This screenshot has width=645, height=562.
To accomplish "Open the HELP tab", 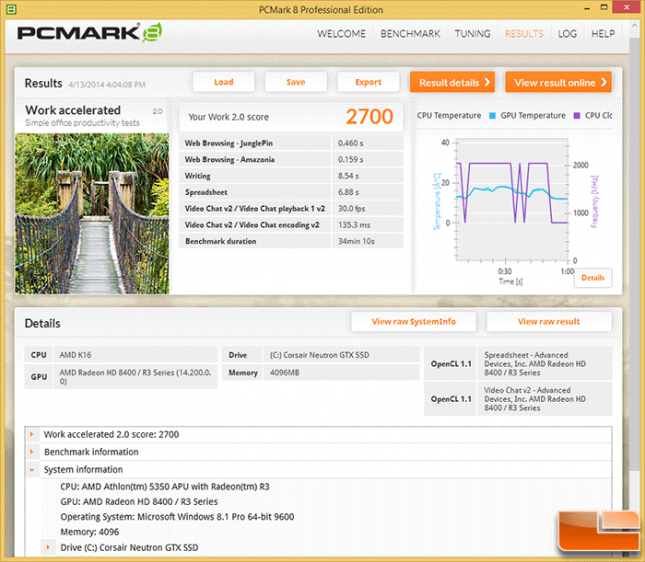I will pyautogui.click(x=603, y=34).
